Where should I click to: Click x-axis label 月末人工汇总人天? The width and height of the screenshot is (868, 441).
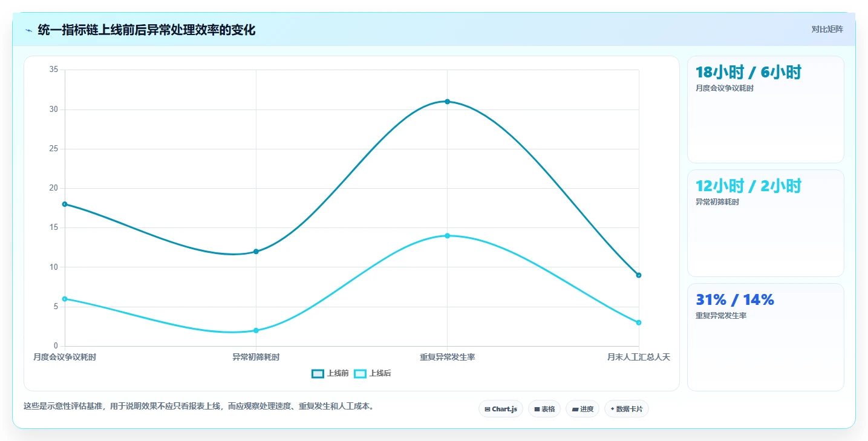coord(638,358)
